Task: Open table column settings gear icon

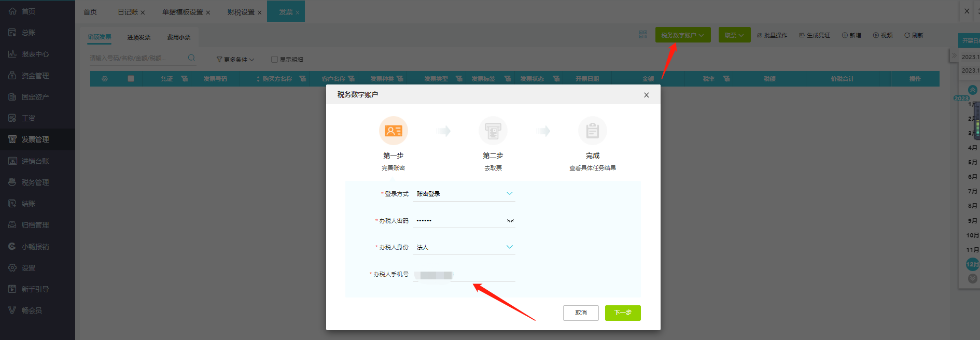Action: 105,79
